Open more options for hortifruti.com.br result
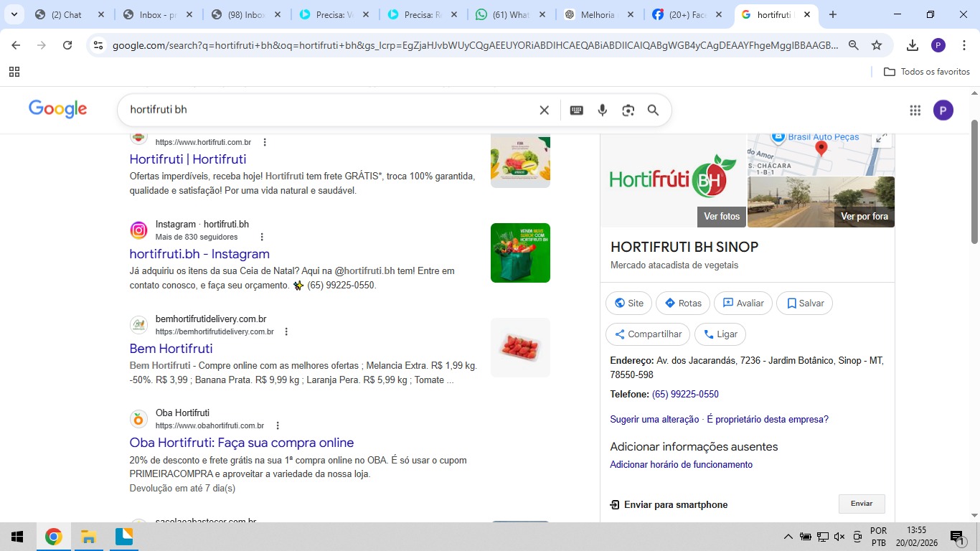 click(x=265, y=142)
